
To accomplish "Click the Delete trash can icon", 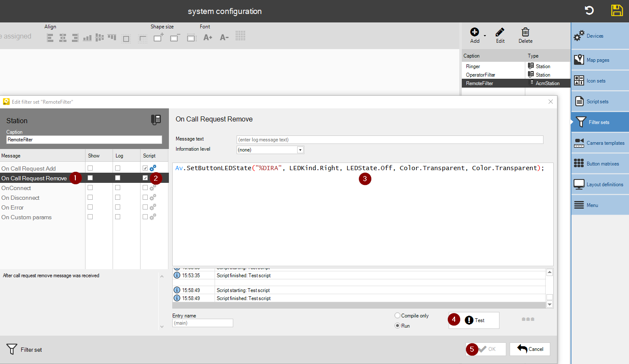I will 525,33.
